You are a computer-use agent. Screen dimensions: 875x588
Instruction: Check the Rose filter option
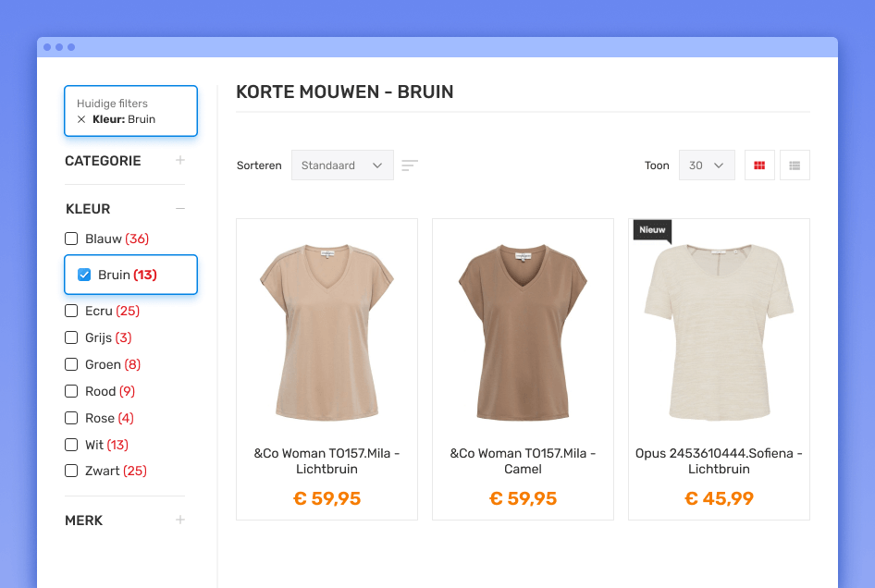pos(71,418)
